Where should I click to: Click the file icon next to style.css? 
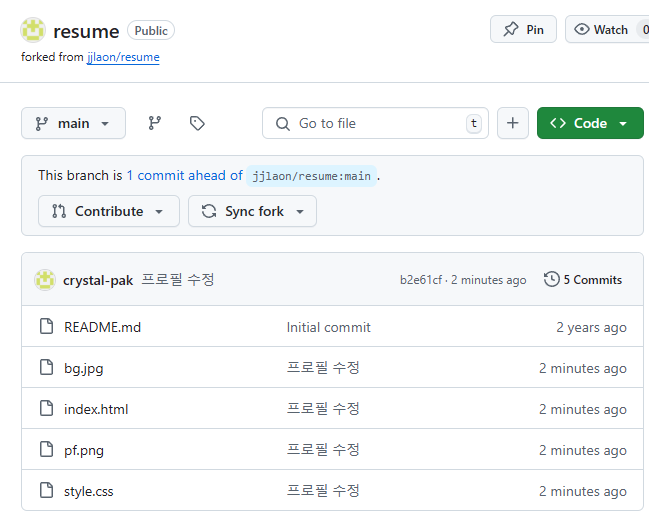coord(46,490)
